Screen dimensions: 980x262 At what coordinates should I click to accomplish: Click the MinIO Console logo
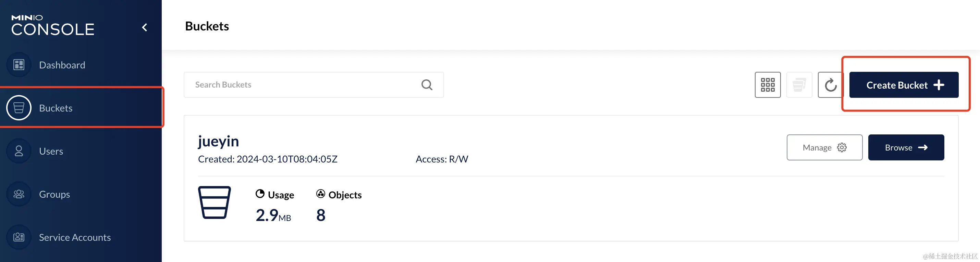52,25
